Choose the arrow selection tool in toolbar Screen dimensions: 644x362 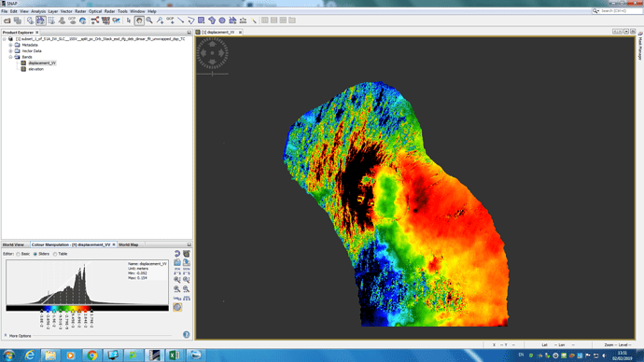[x=129, y=21]
